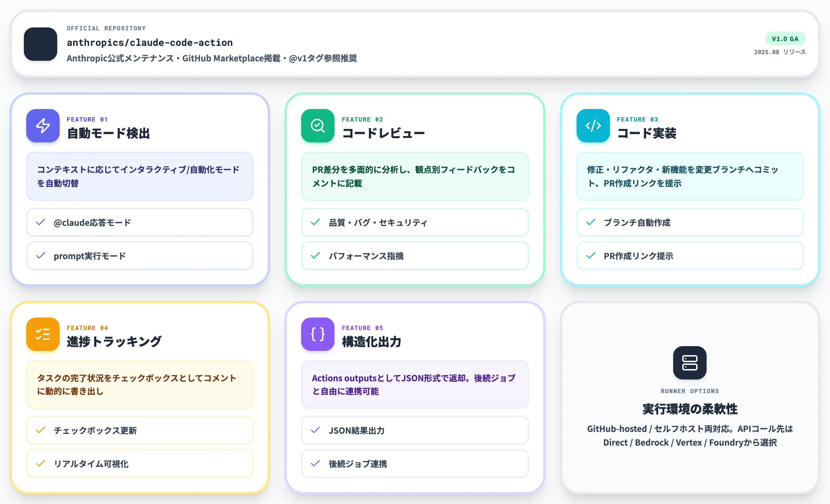Click checkmark beside prompt実行モード

click(41, 256)
